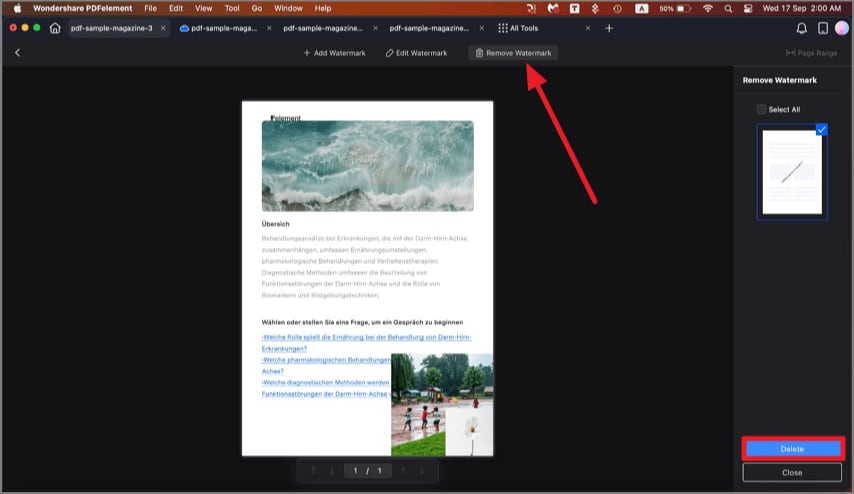Click the date and time in menu bar
Image resolution: width=854 pixels, height=494 pixels.
click(802, 8)
